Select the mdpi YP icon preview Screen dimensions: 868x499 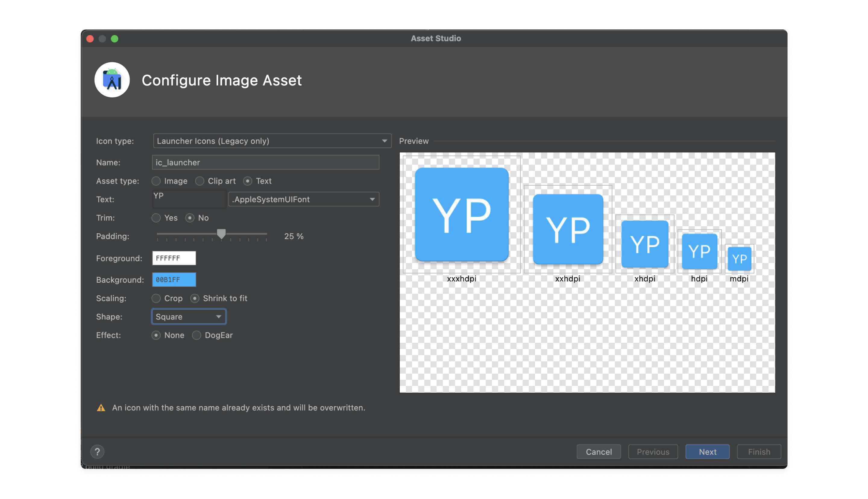pos(739,259)
